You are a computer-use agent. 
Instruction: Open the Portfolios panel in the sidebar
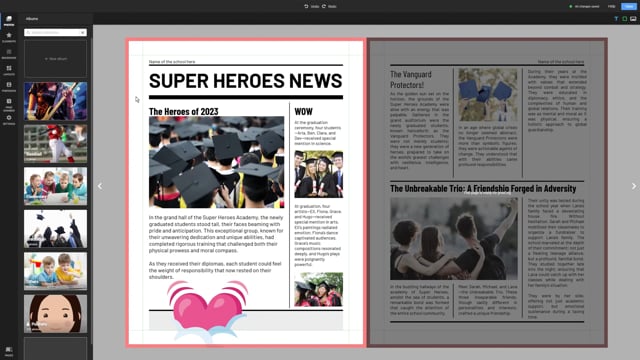pos(9,87)
